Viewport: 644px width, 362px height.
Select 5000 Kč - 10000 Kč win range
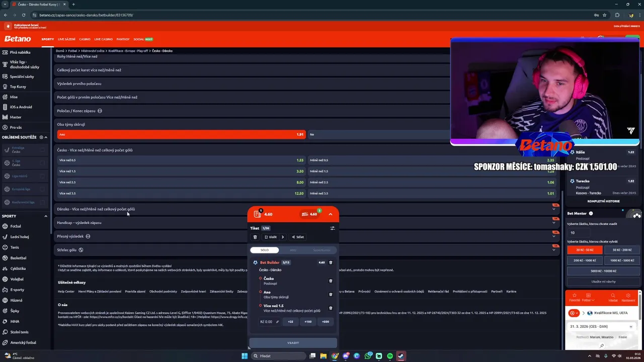(x=603, y=271)
